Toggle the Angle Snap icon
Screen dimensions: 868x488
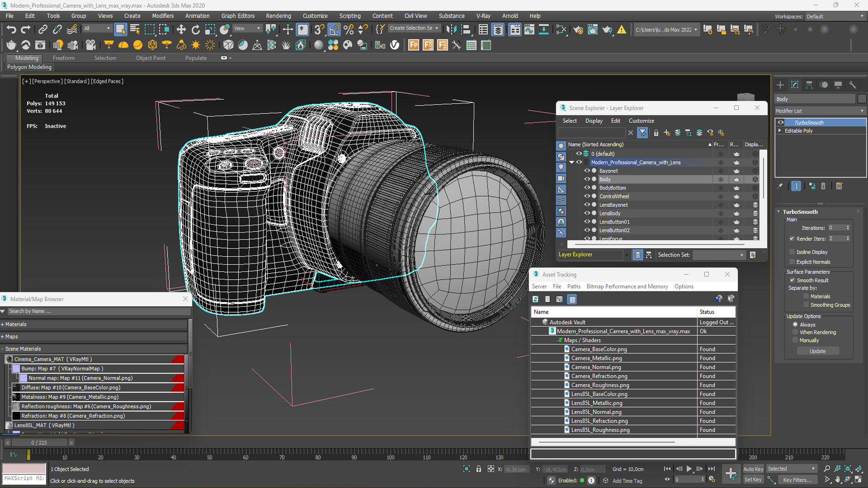(334, 30)
